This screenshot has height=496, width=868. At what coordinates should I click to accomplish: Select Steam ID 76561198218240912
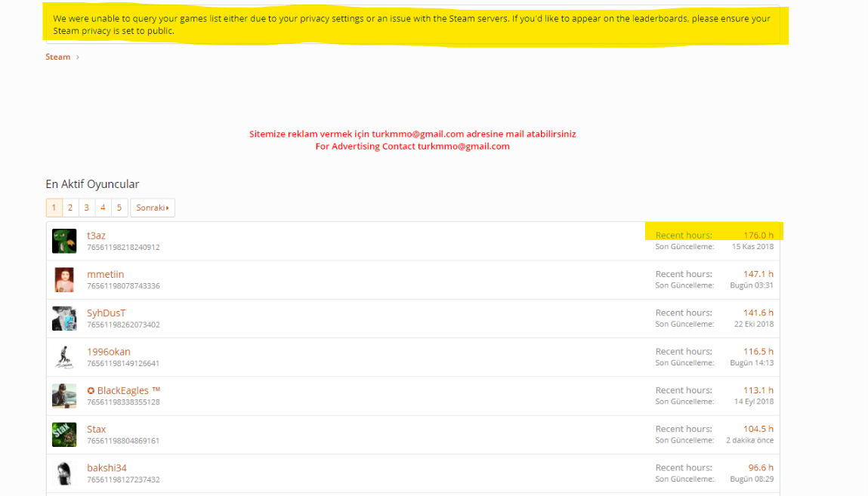click(x=123, y=247)
